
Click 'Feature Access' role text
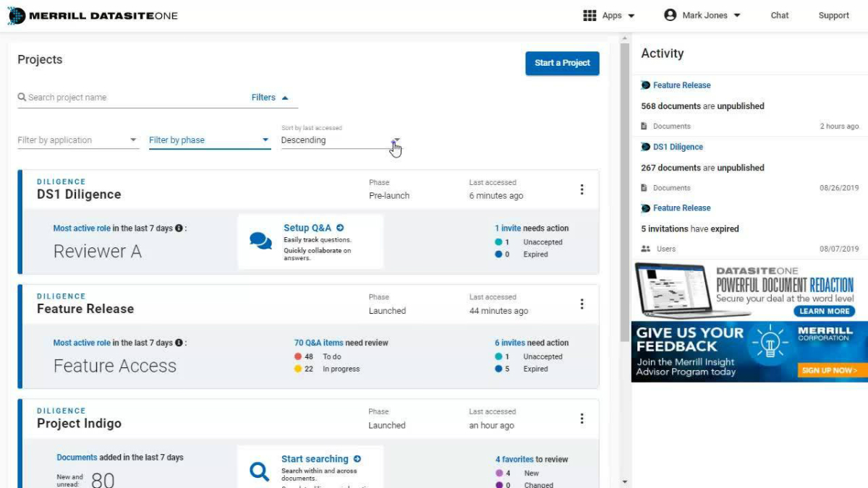pyautogui.click(x=115, y=366)
